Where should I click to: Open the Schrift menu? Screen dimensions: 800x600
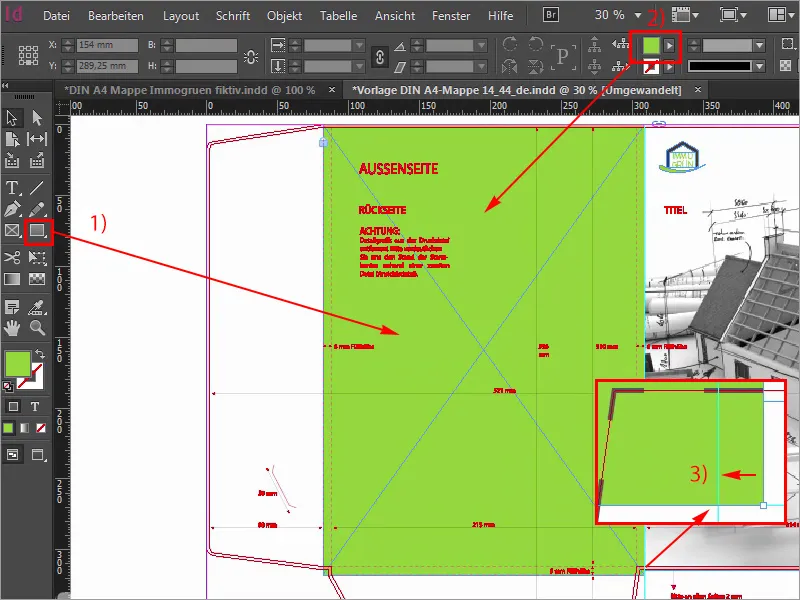pos(233,16)
